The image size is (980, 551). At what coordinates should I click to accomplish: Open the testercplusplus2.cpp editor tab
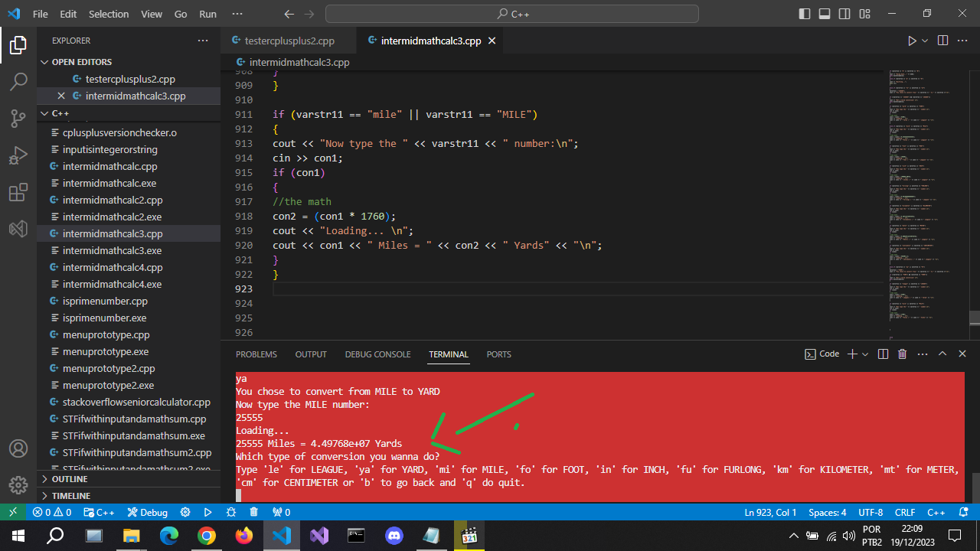(289, 41)
